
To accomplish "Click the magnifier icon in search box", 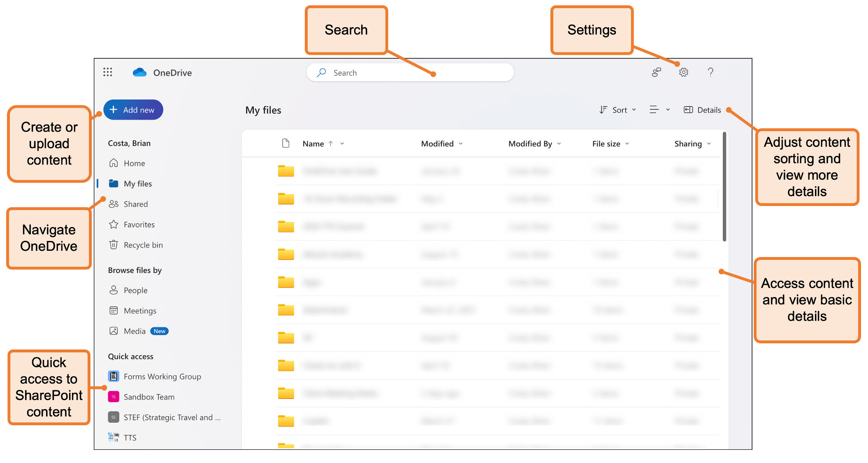I will 321,72.
